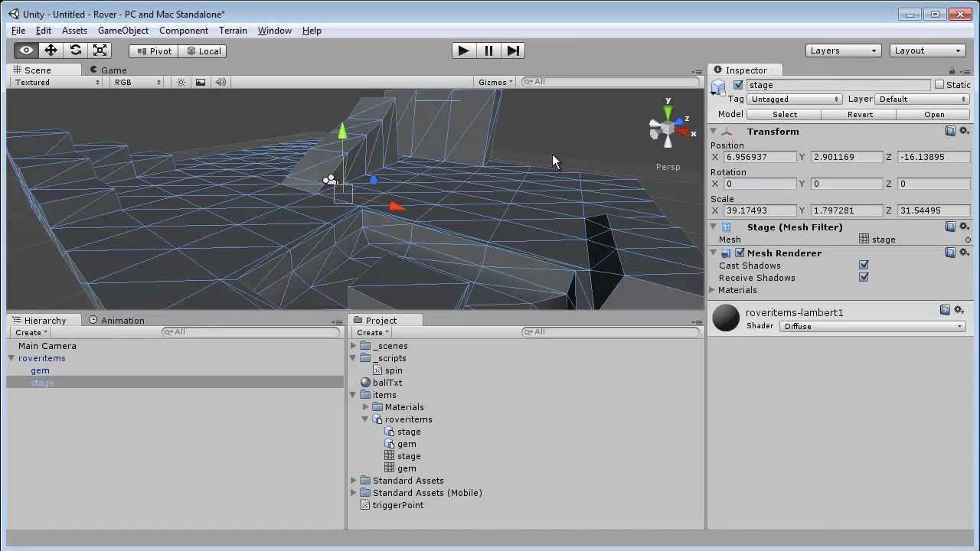Toggle Mesh Renderer enabled checkbox
980x551 pixels.
(740, 253)
